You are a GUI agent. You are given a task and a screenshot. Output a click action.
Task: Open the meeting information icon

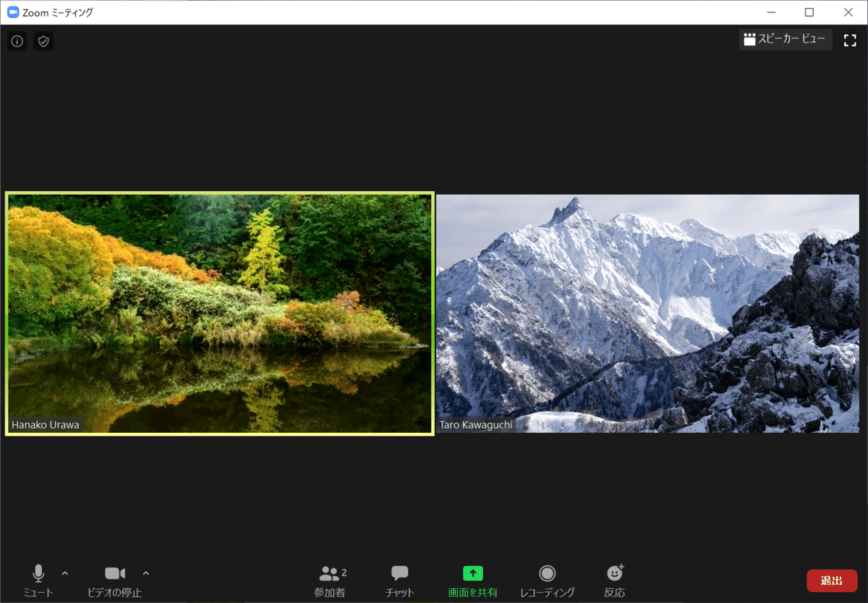[17, 41]
